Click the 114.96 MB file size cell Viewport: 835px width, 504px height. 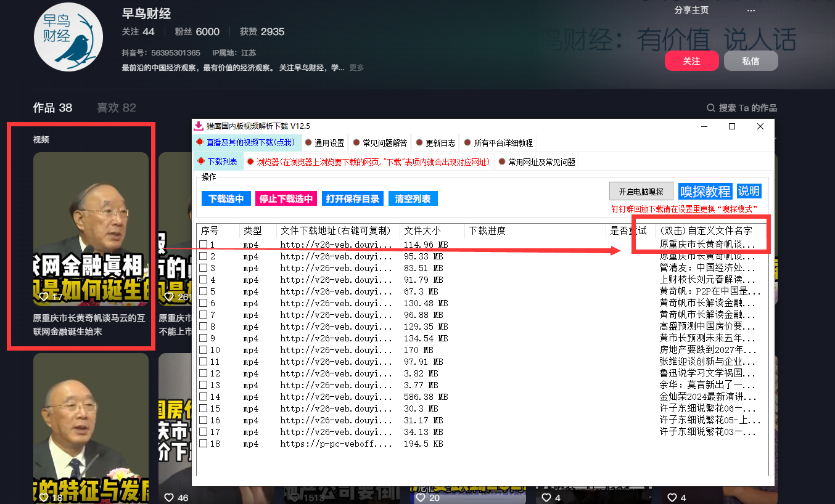[x=426, y=245]
